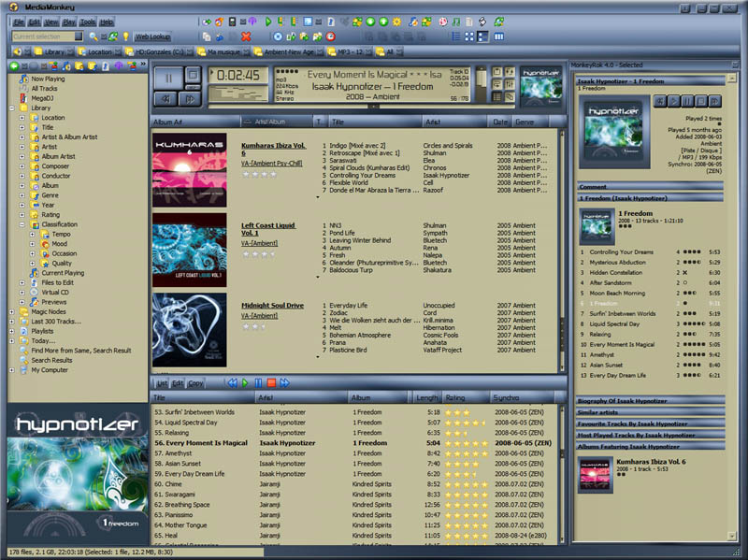This screenshot has height=560, width=748.
Task: Open the Left Coast Liquid Vol. 1 album link
Action: pos(268,229)
